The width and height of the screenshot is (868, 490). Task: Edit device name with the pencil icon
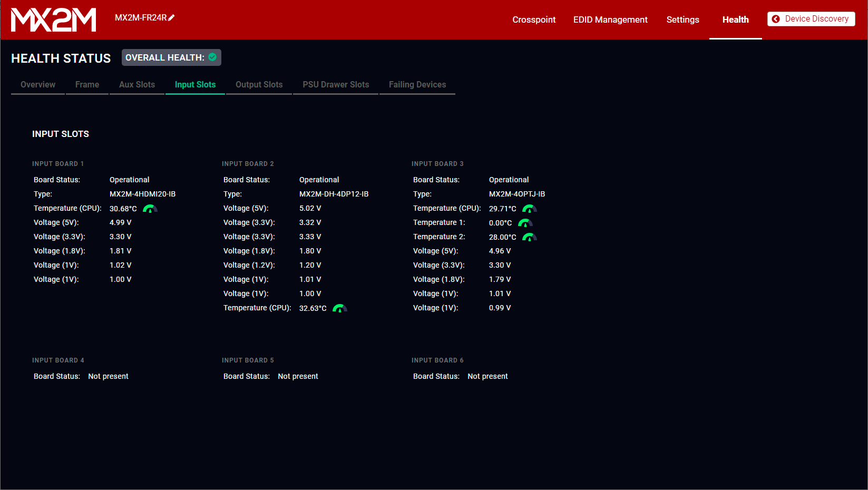pyautogui.click(x=171, y=18)
